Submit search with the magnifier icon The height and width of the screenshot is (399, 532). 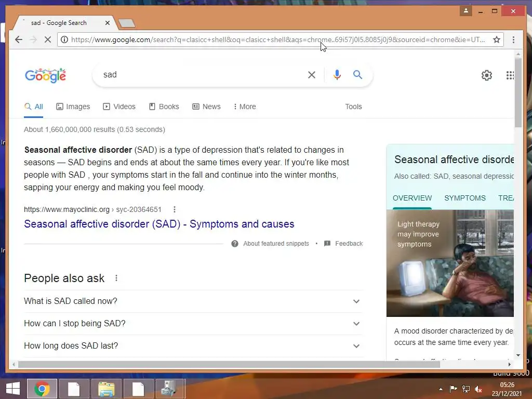click(x=357, y=75)
